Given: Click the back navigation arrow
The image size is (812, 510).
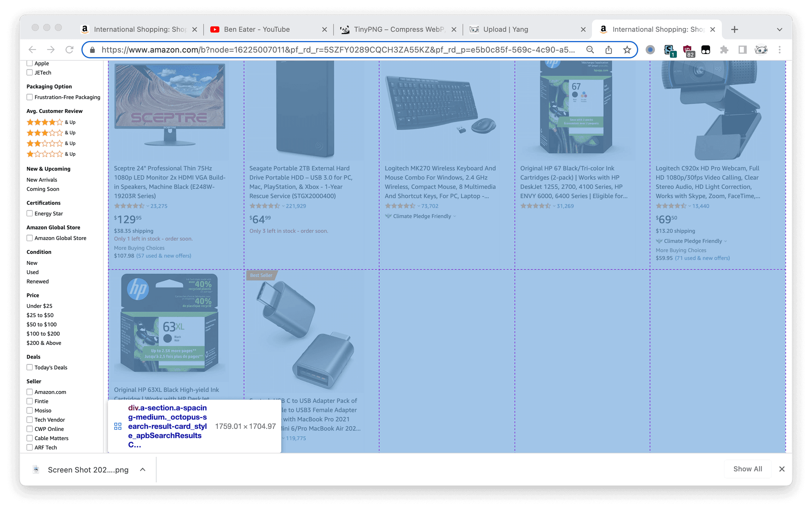Looking at the screenshot, I should click(x=32, y=50).
